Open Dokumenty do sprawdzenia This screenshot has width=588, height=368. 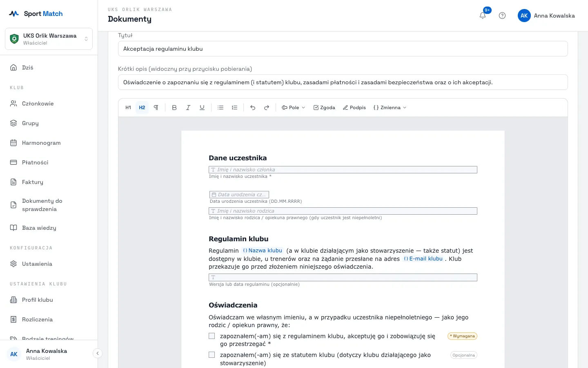pyautogui.click(x=49, y=205)
